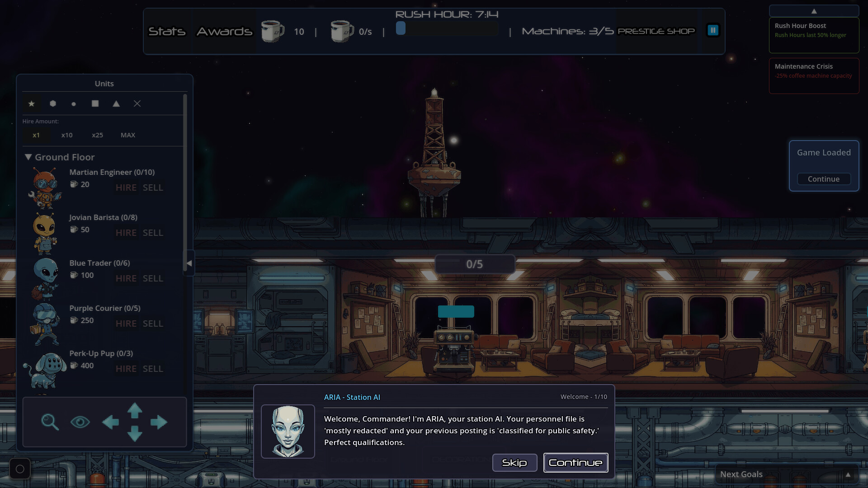Select the hexagon unit filter
Image resolution: width=868 pixels, height=488 pixels.
click(x=52, y=103)
